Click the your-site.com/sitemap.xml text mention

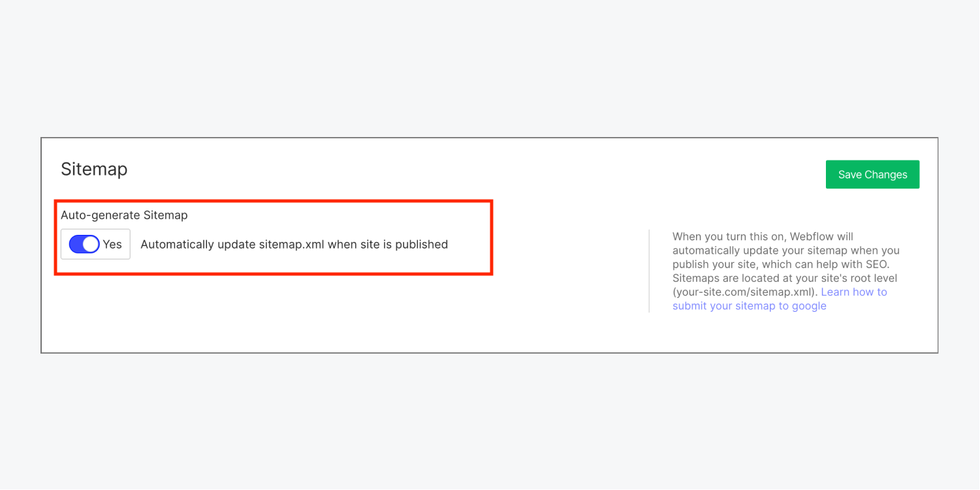pyautogui.click(x=743, y=292)
